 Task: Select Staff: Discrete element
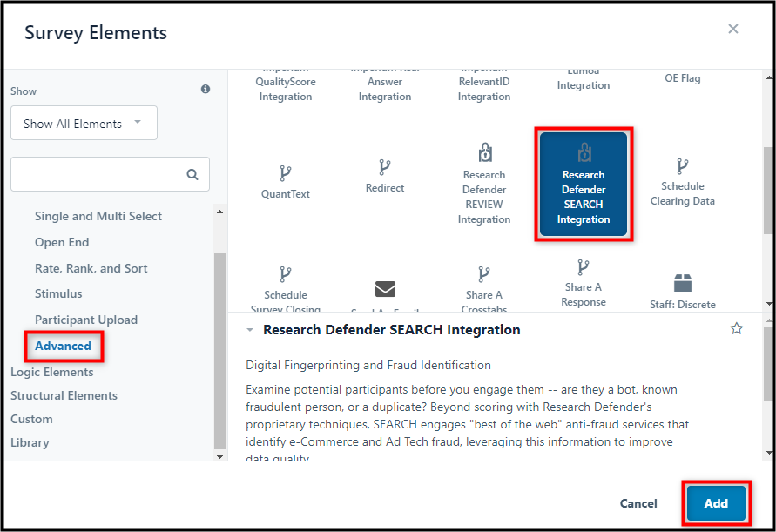[683, 292]
